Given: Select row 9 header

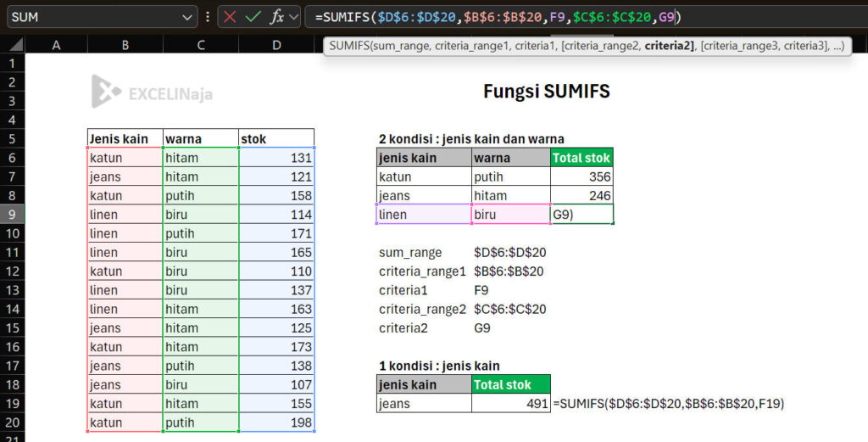Looking at the screenshot, I should (x=12, y=215).
